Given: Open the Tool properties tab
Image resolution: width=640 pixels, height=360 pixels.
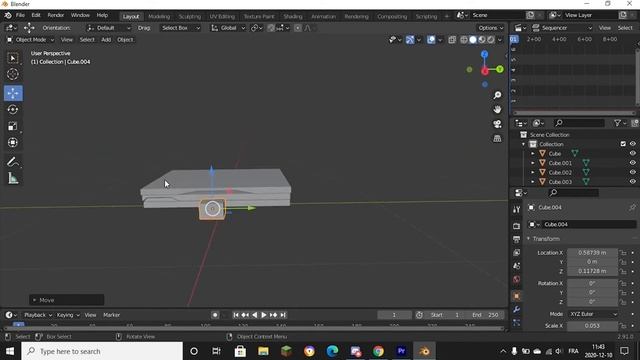Looking at the screenshot, I should 516,209.
